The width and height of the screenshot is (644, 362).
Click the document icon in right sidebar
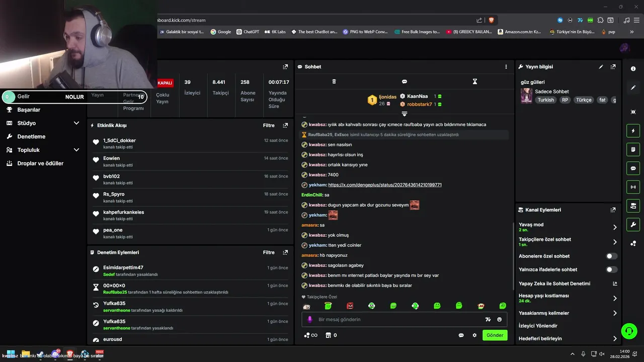[x=633, y=150]
